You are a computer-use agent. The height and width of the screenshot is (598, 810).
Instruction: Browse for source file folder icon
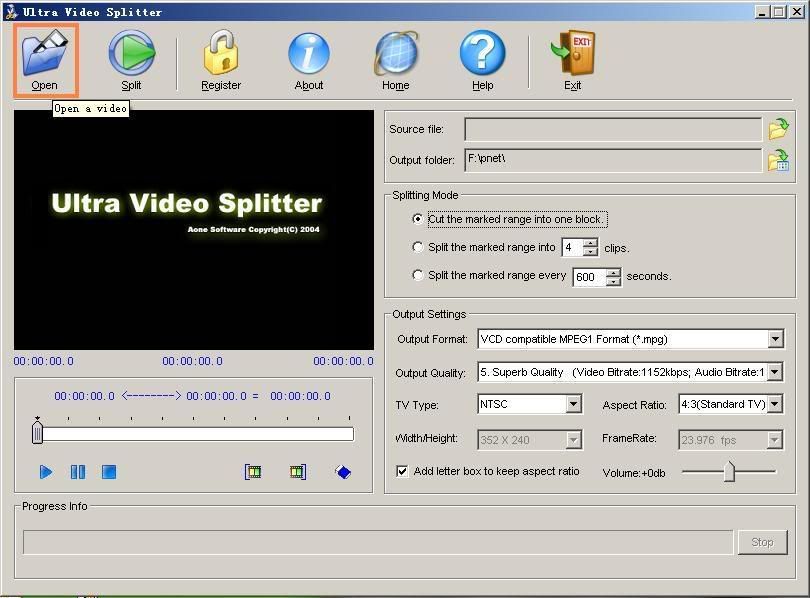778,129
